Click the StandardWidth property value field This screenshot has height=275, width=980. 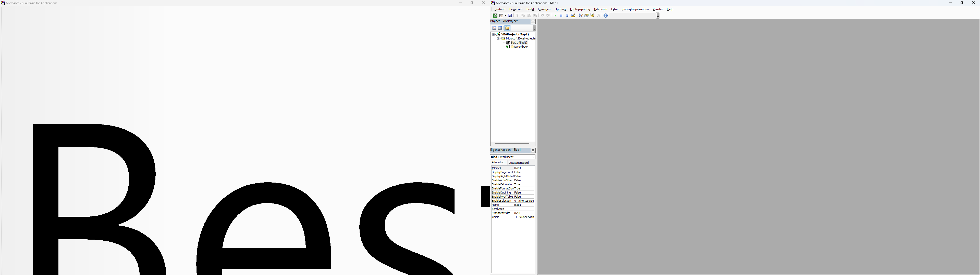tap(524, 213)
